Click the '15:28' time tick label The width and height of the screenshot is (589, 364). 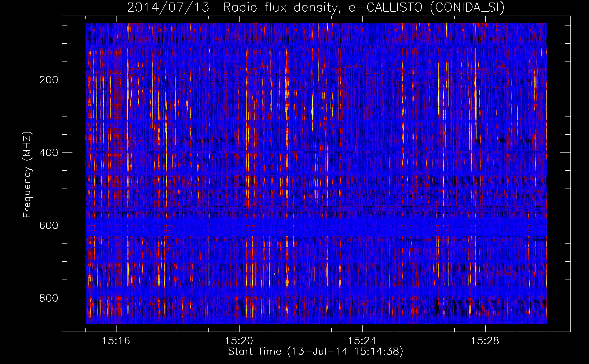(485, 341)
